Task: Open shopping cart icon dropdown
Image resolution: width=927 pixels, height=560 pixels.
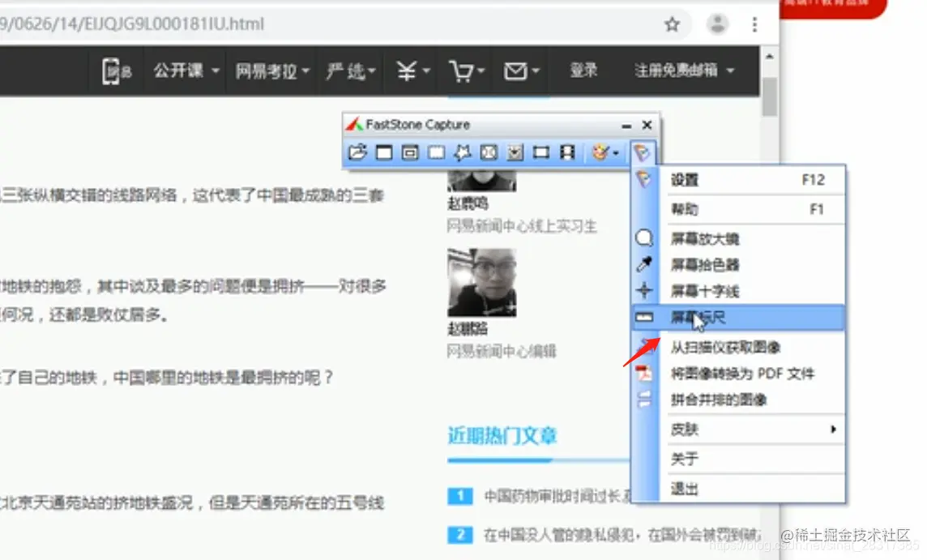Action: point(467,71)
